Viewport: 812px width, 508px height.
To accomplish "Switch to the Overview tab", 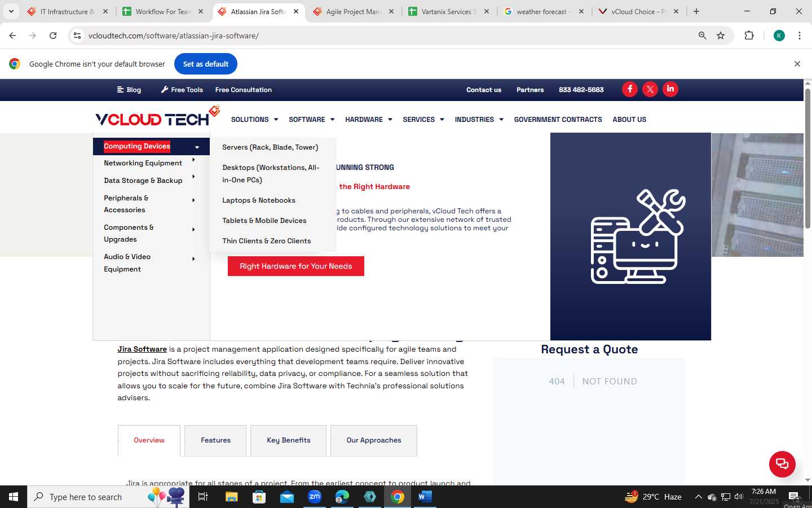I will coord(149,440).
